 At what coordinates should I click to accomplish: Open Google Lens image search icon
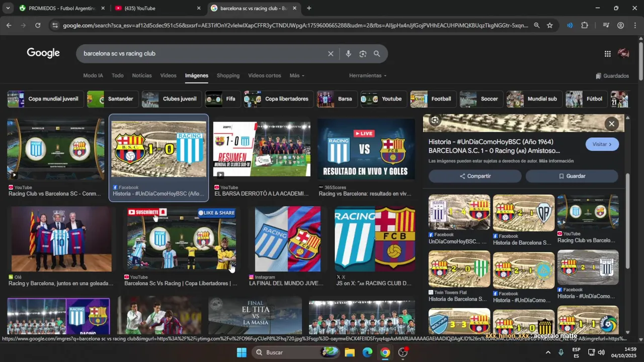[x=363, y=54]
